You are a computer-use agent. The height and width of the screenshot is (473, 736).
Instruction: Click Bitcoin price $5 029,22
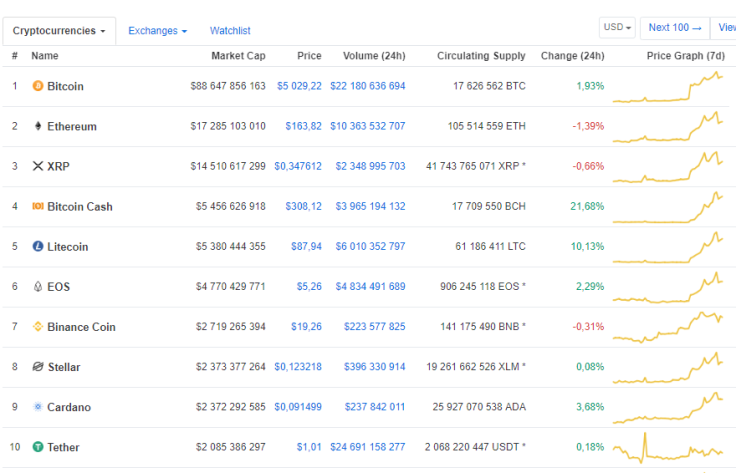click(299, 86)
